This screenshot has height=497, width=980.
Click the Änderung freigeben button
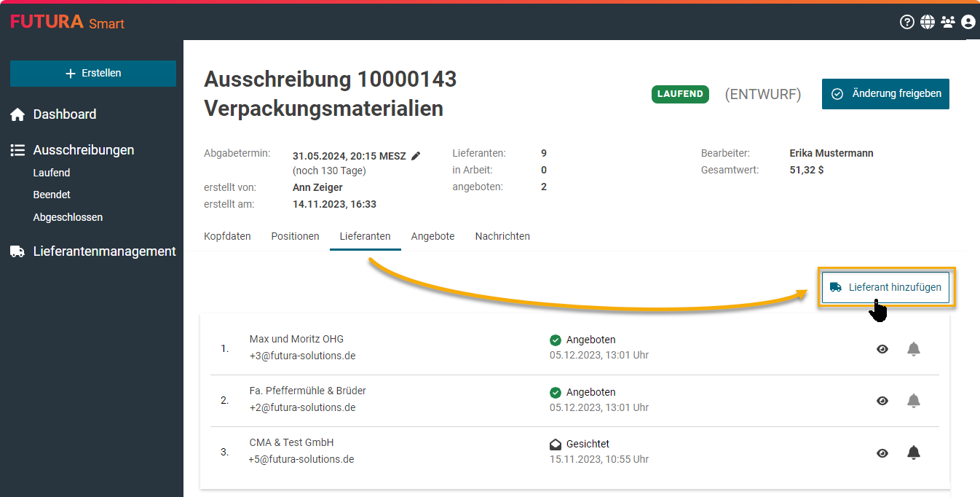(x=885, y=94)
